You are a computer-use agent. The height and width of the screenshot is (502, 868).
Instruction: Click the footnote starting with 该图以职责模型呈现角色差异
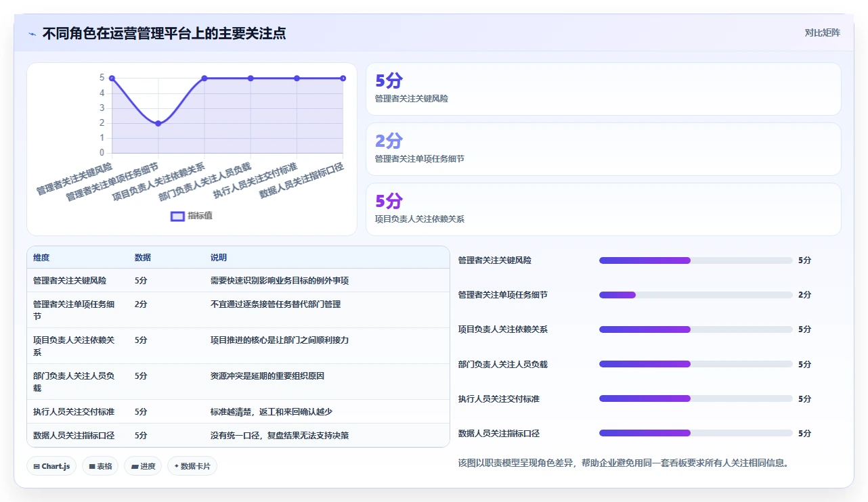pyautogui.click(x=624, y=463)
